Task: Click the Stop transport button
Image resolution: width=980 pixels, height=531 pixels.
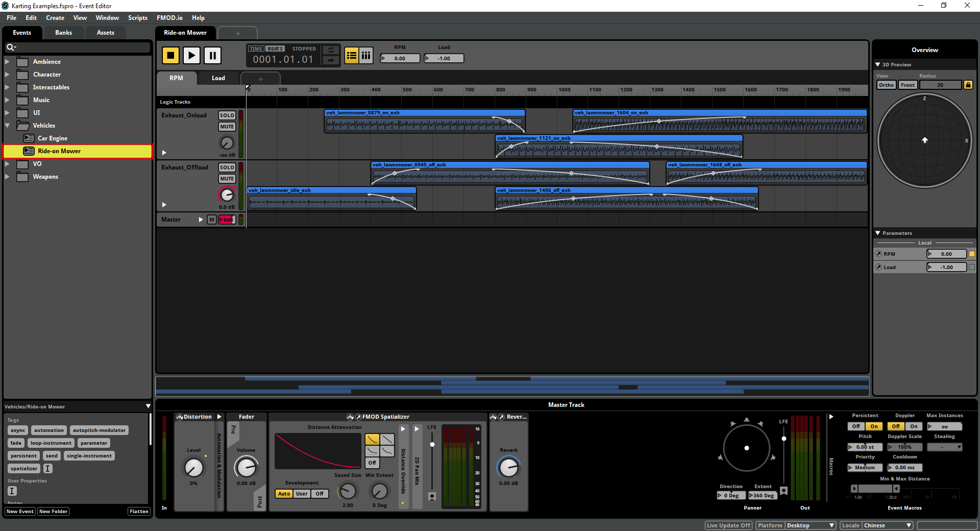Action: [170, 56]
